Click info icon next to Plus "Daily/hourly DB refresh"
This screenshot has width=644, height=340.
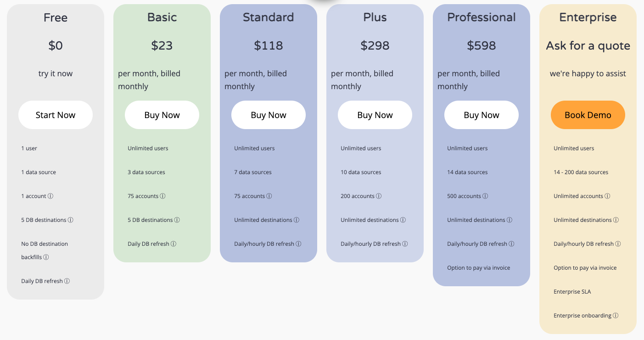405,244
